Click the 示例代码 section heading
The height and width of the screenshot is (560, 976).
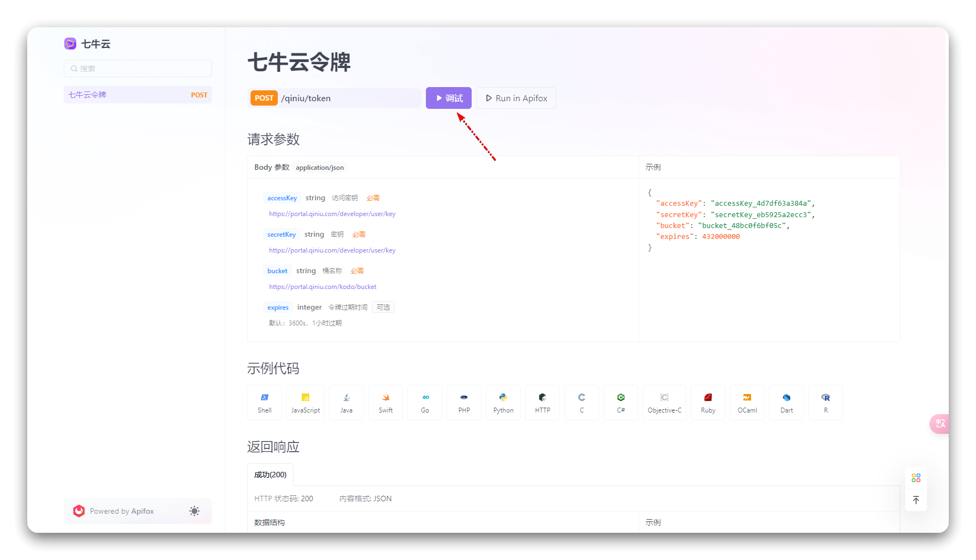273,368
